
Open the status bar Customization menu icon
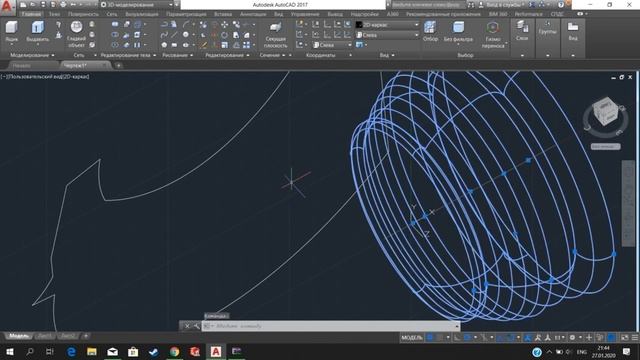[x=635, y=338]
